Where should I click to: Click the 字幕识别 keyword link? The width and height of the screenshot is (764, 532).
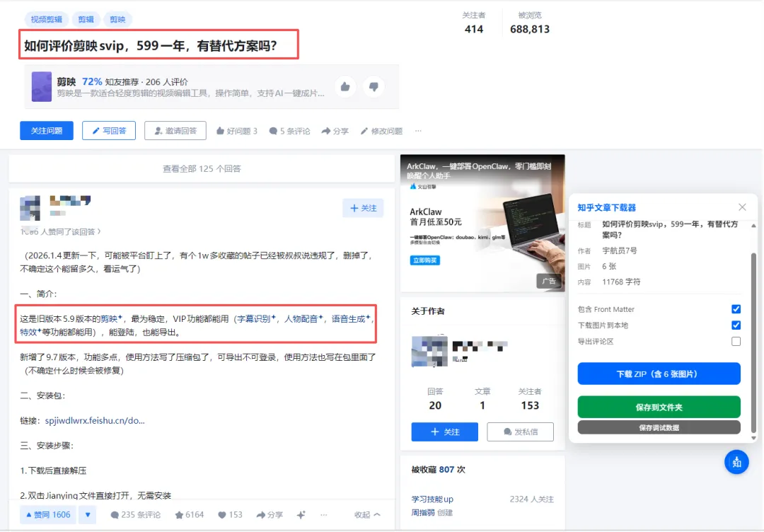coord(256,318)
